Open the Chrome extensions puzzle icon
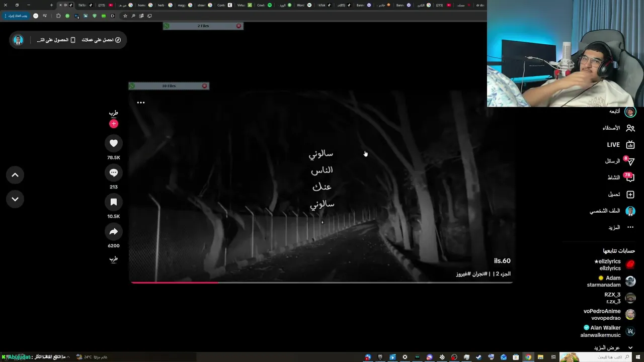This screenshot has height=362, width=644. 58,16
